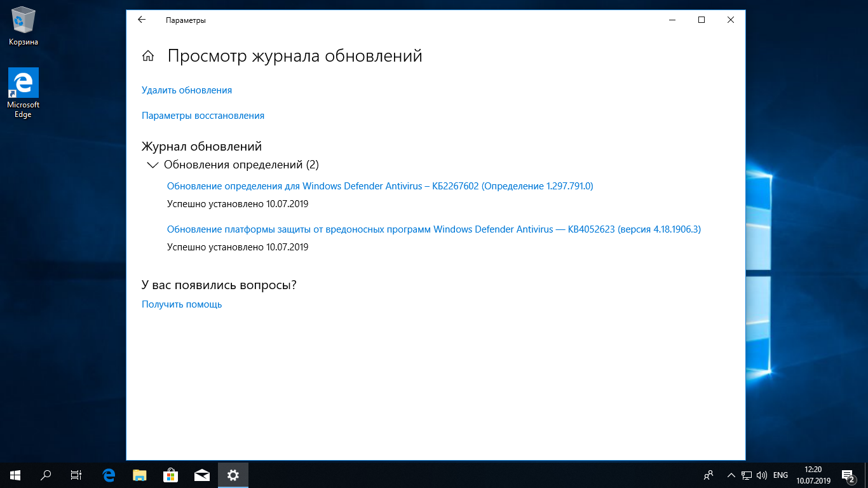Minimize the Параметры window
Image resolution: width=868 pixels, height=488 pixels.
(672, 20)
